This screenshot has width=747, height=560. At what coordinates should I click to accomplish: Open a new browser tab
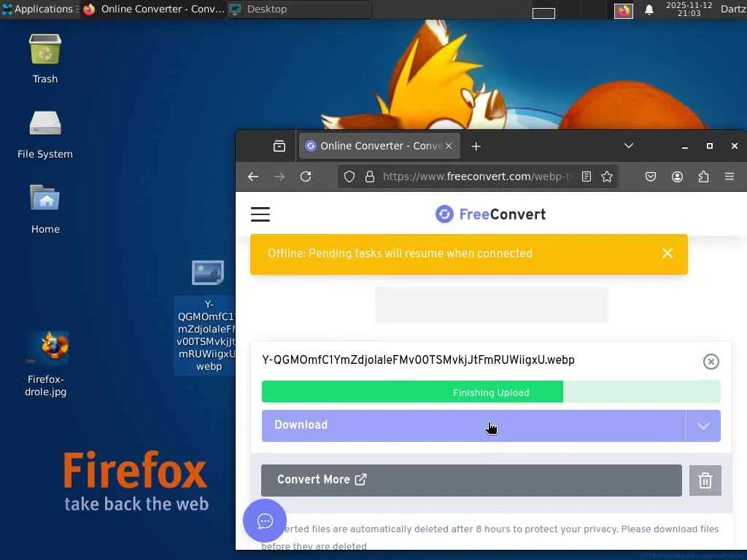pyautogui.click(x=476, y=146)
